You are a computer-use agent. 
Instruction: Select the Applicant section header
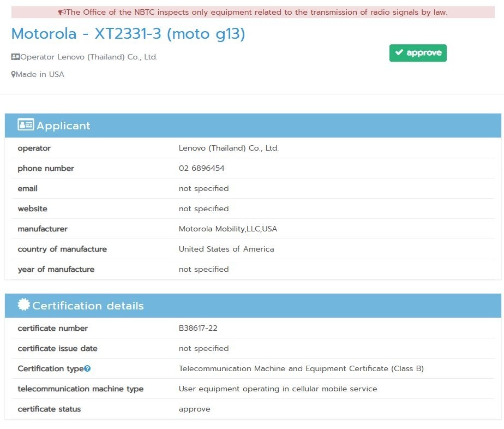click(63, 126)
